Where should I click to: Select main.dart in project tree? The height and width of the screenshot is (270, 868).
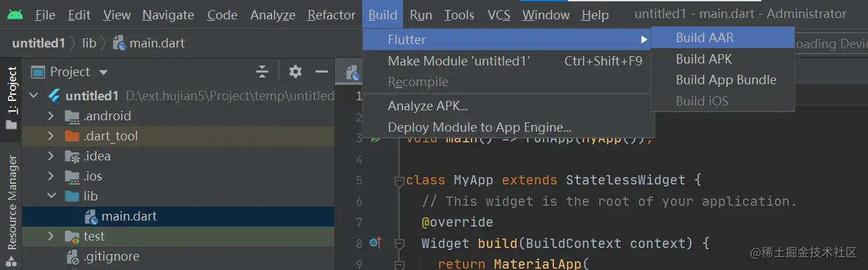(x=178, y=217)
